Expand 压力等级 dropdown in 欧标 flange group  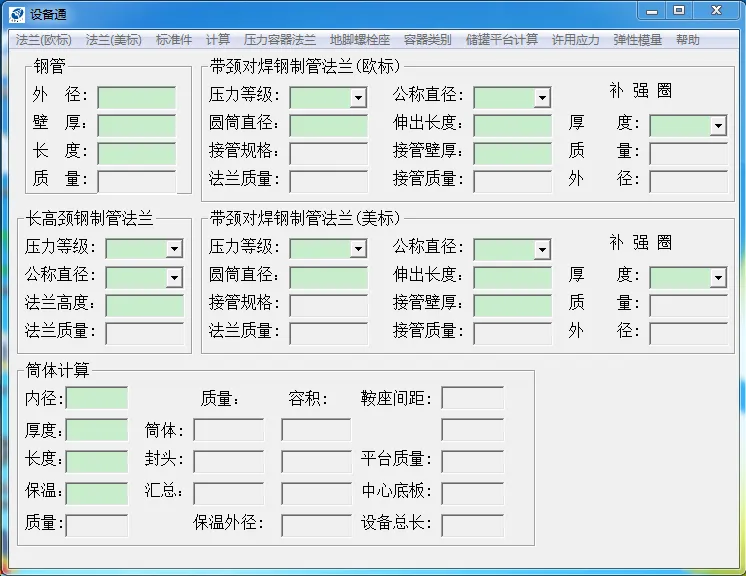358,98
